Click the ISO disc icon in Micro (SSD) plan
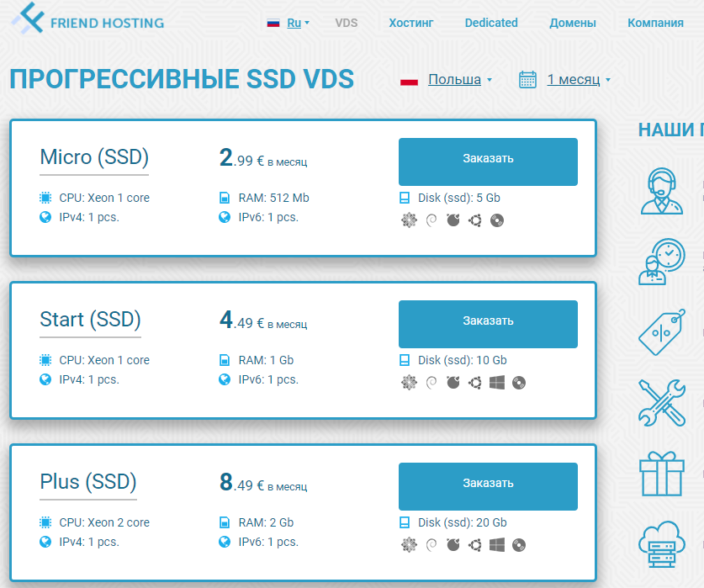 [x=497, y=220]
